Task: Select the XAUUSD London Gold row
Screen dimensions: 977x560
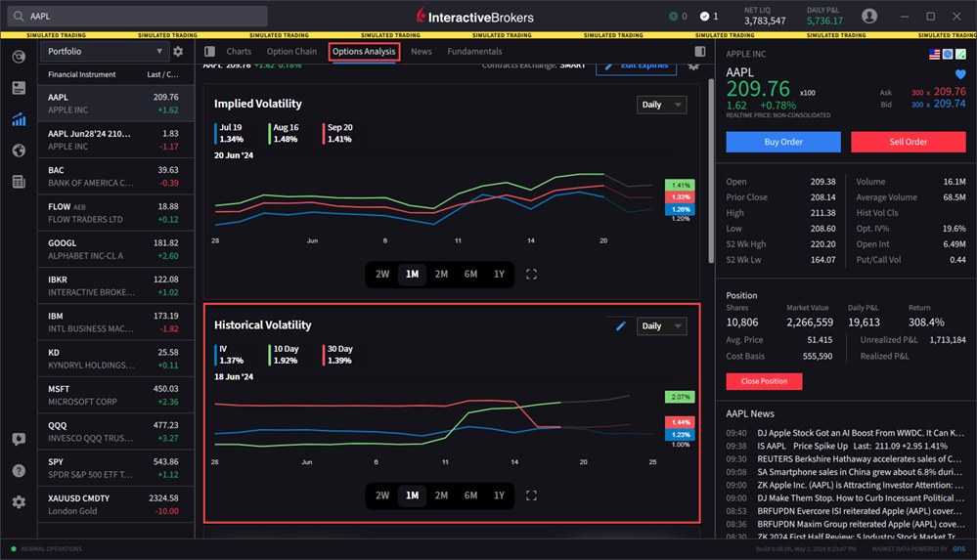Action: [x=116, y=504]
